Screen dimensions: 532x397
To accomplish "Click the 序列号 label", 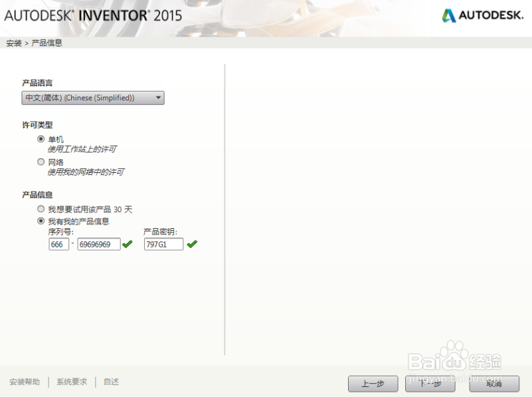I will click(60, 232).
